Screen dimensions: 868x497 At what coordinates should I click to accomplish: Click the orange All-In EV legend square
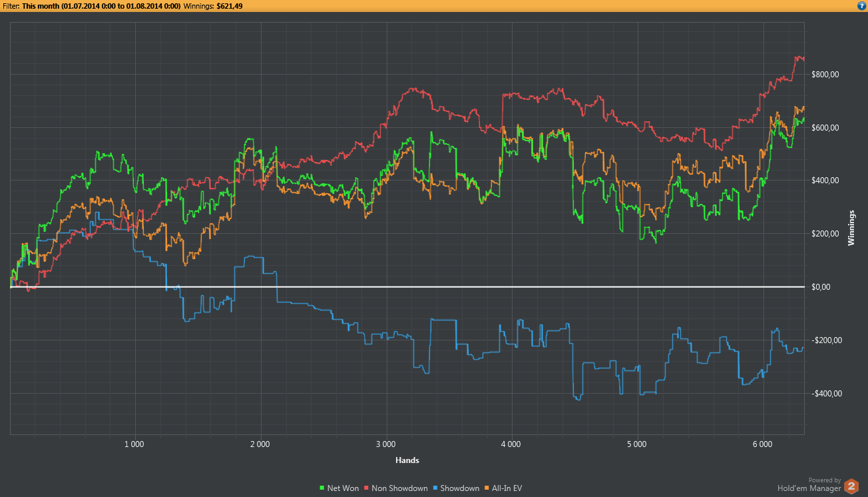(x=486, y=488)
